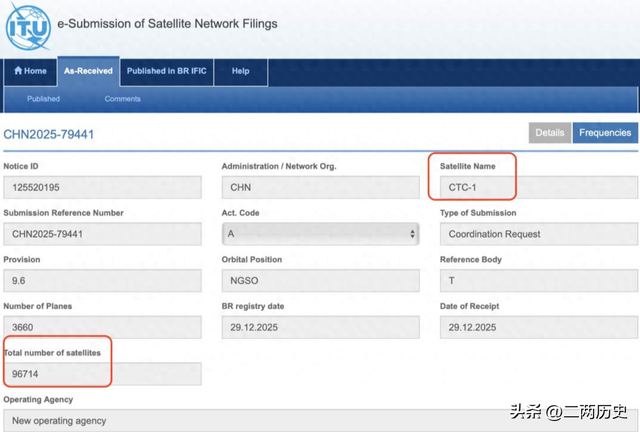
Task: Click the Frequencies button
Action: point(604,133)
